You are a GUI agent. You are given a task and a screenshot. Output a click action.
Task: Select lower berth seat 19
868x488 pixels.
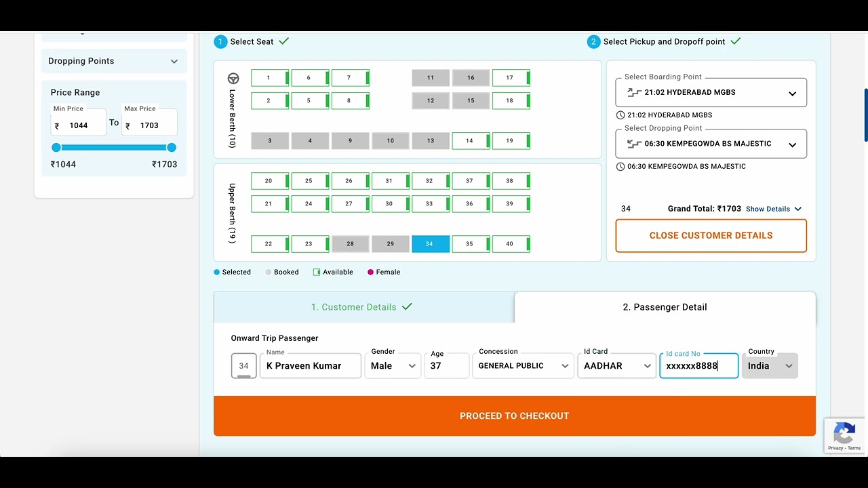[x=511, y=141]
